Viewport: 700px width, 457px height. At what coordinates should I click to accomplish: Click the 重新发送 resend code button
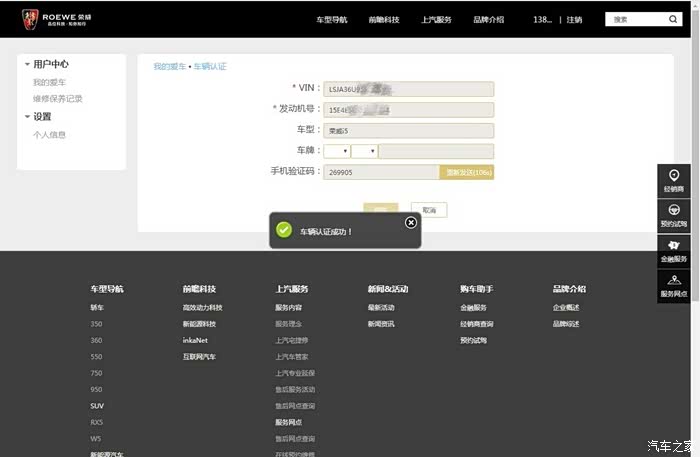tap(466, 172)
